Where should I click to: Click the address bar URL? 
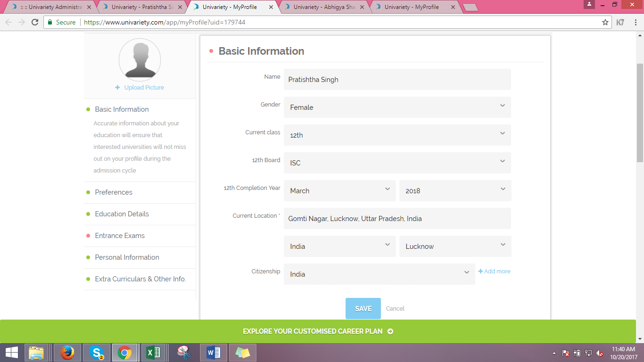[164, 22]
